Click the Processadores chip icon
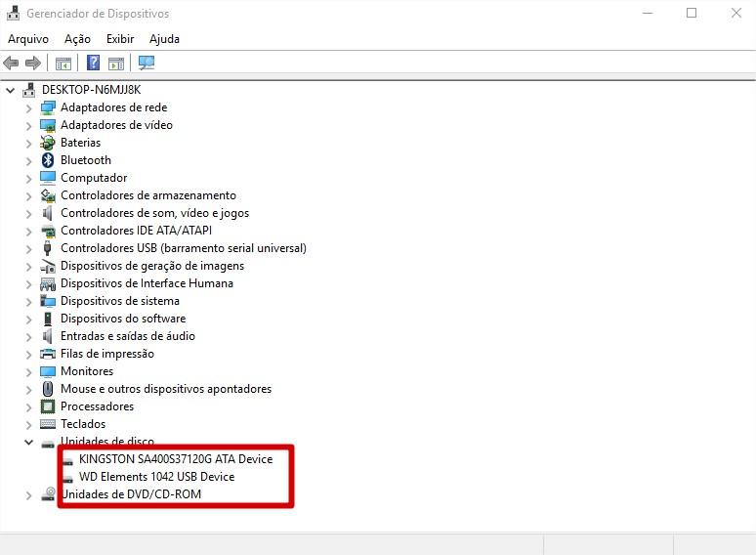The width and height of the screenshot is (756, 555). pyautogui.click(x=48, y=406)
